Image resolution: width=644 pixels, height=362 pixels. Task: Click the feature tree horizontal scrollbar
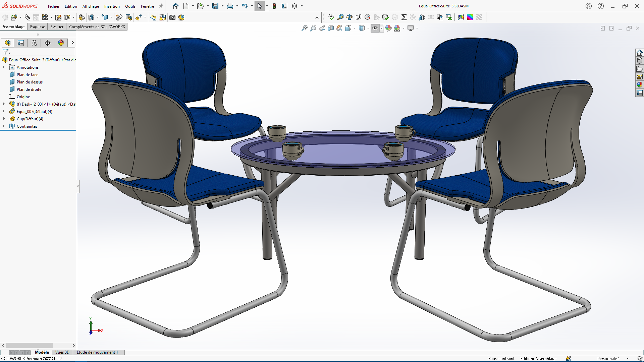(x=30, y=345)
